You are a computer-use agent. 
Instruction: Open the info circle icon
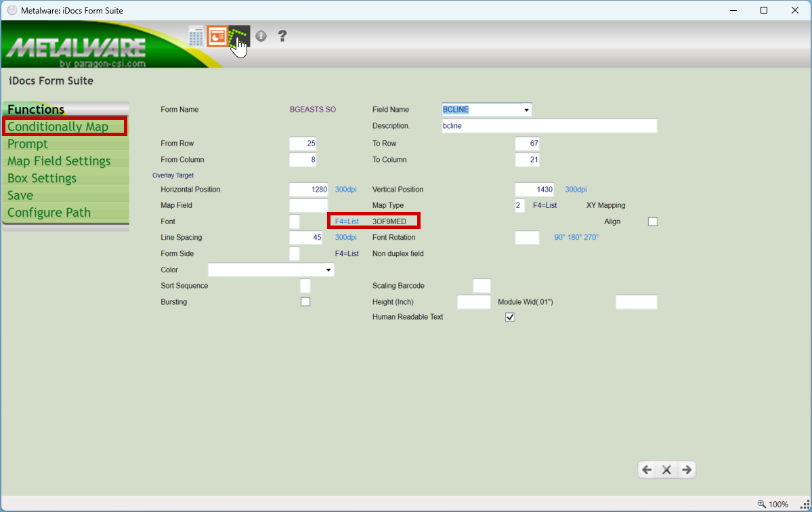click(x=261, y=36)
